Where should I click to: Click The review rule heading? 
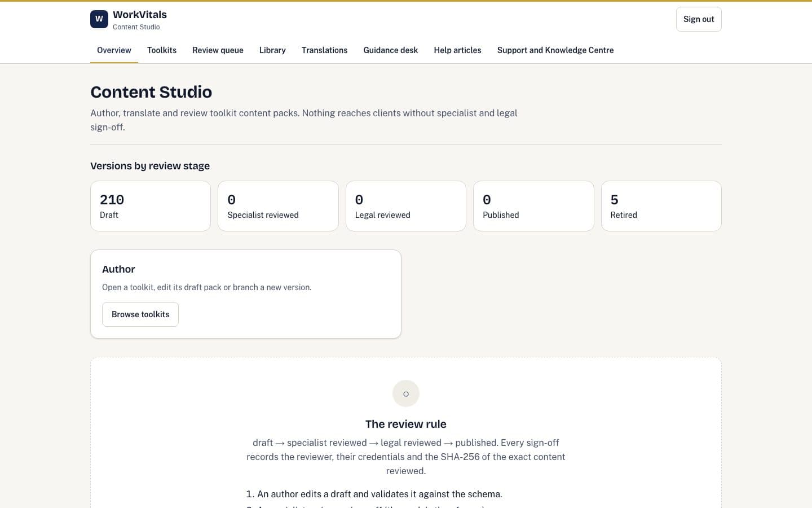coord(406,424)
